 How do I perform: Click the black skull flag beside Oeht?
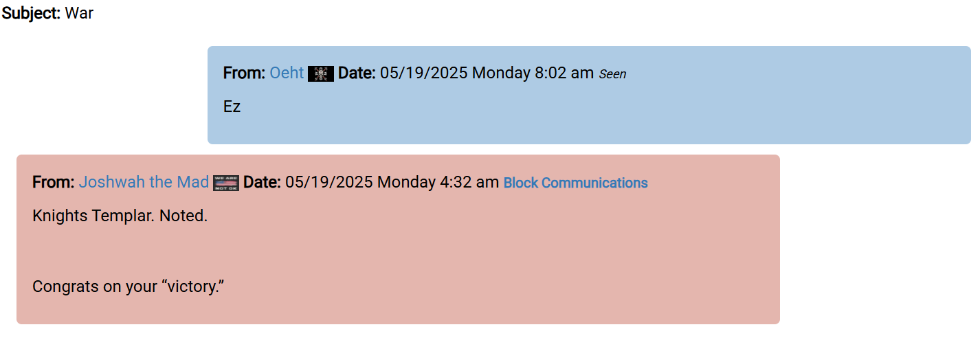coord(321,74)
